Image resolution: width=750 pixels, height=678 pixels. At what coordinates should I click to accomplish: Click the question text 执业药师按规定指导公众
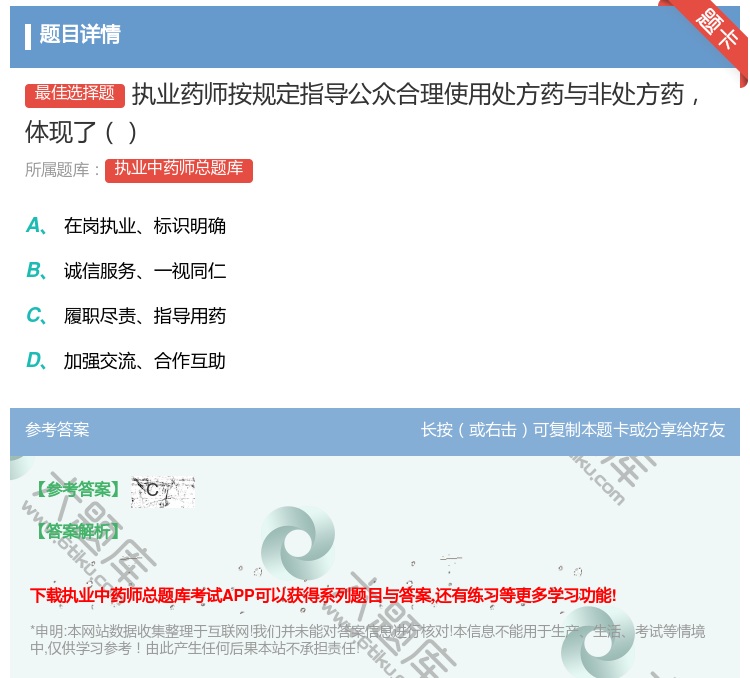tap(364, 113)
